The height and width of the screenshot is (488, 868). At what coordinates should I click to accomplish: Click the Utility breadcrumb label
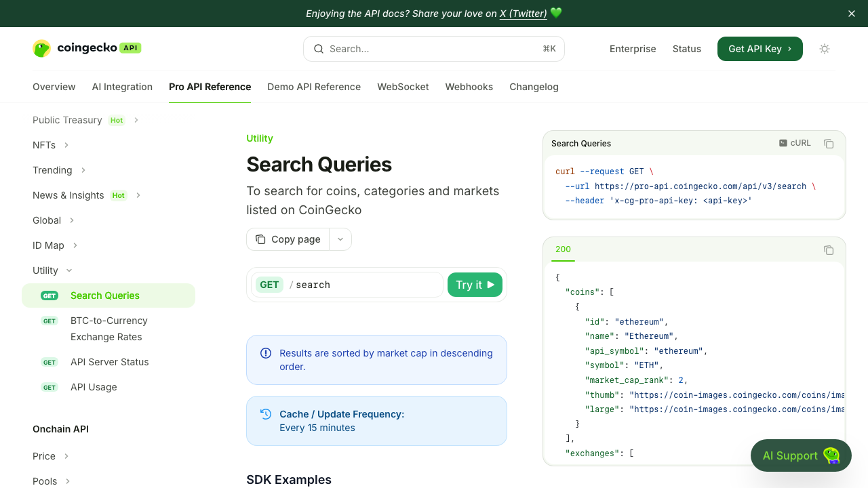260,138
